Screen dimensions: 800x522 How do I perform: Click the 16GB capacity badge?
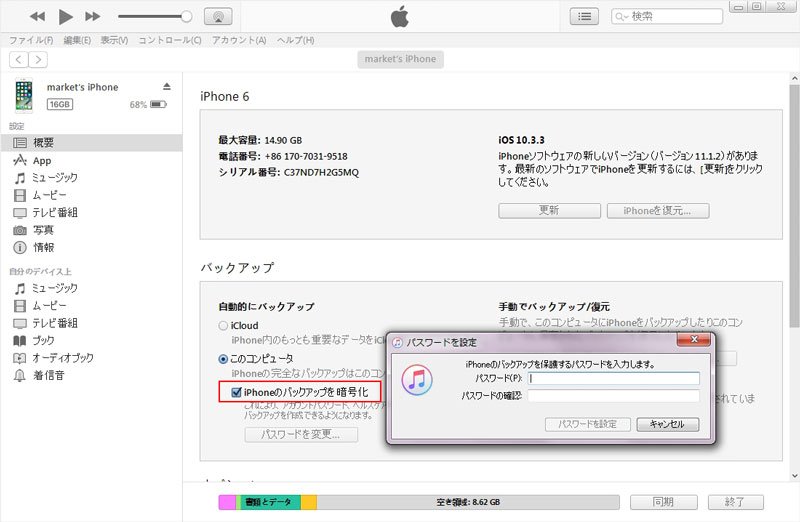(60, 104)
